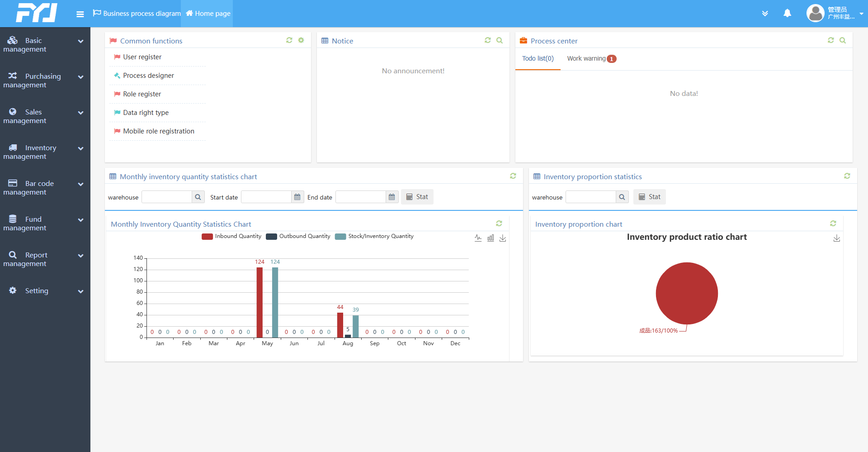Viewport: 868px width, 452px height.
Task: Focus warehouse field in proportion statistics
Action: 591,197
